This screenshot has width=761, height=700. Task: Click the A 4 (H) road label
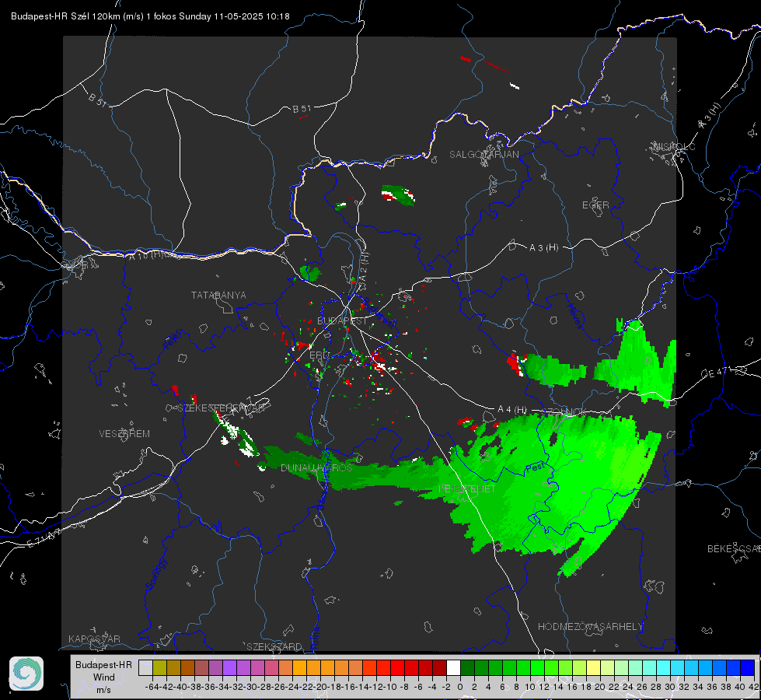point(512,410)
